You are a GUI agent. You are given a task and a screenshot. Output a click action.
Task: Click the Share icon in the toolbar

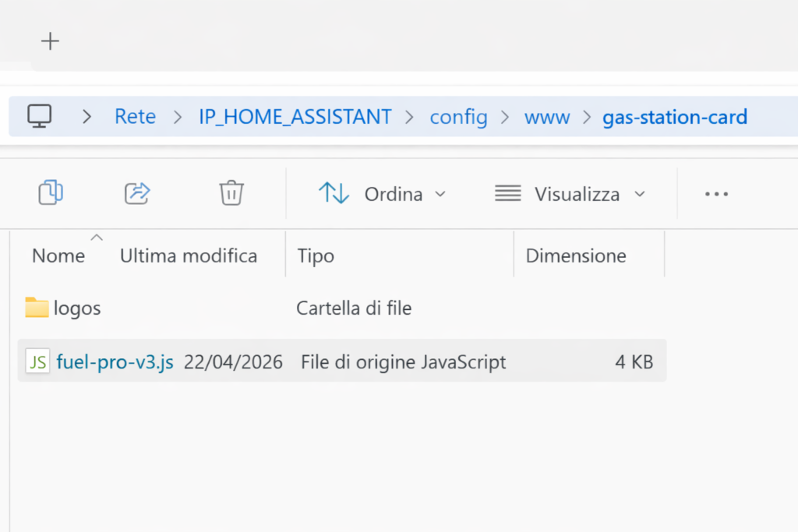point(137,193)
